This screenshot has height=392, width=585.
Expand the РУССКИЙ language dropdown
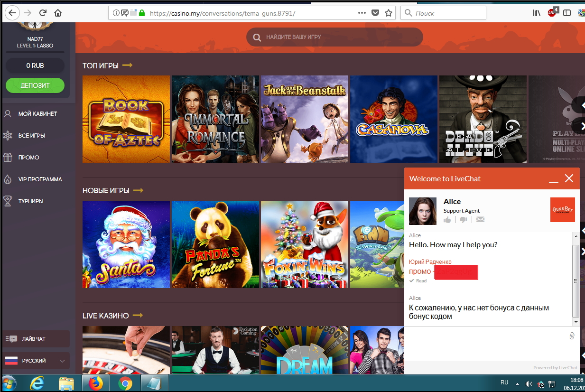click(36, 361)
